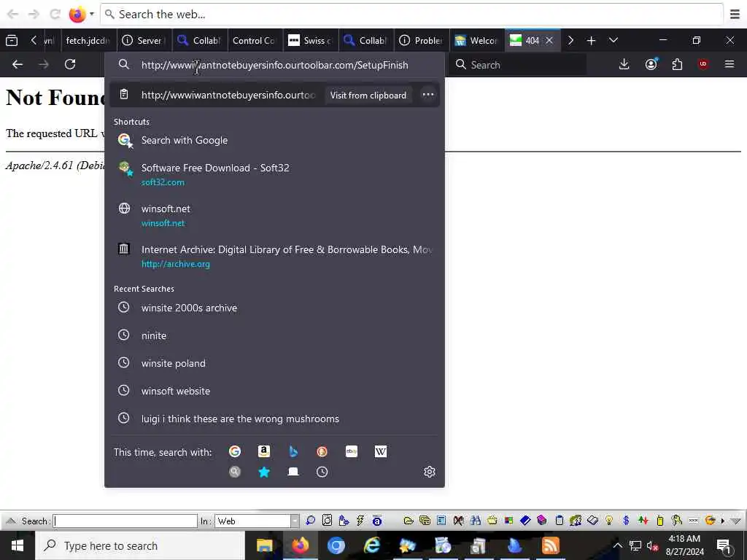Search in open Tabs icon
Screen dimensions: 747x560
pyautogui.click(x=293, y=472)
